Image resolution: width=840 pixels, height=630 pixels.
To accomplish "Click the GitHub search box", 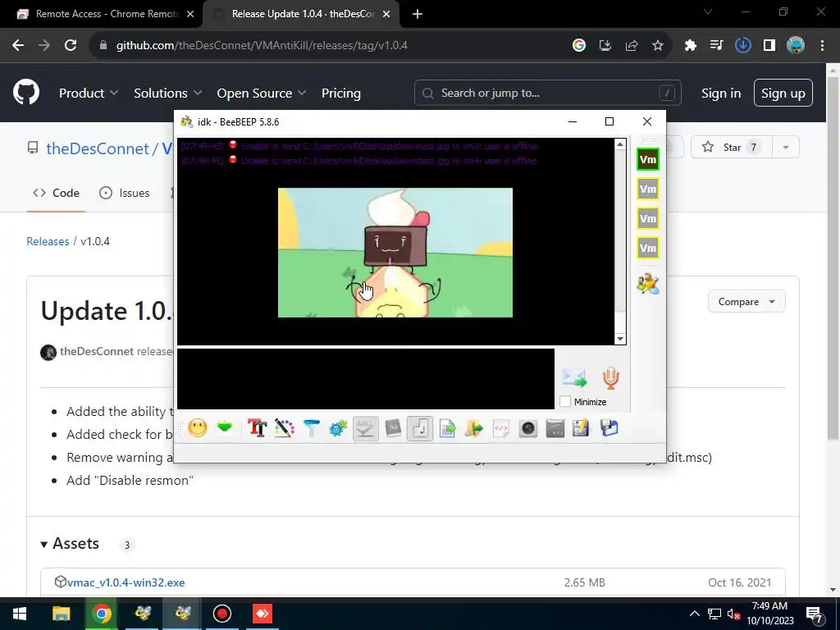I will pyautogui.click(x=547, y=94).
